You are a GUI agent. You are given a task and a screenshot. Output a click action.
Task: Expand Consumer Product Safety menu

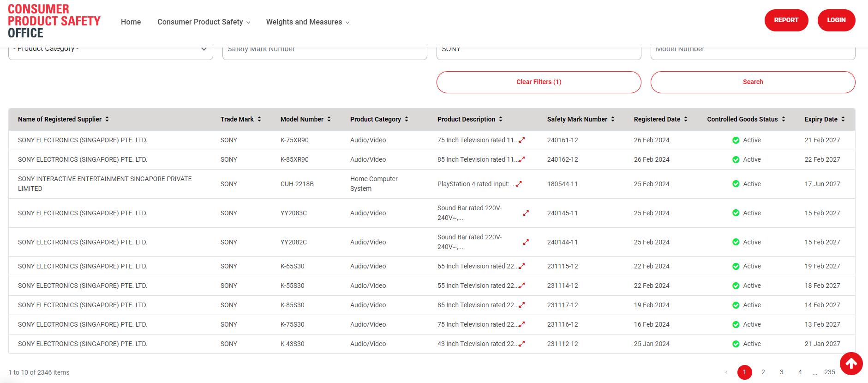tap(204, 22)
